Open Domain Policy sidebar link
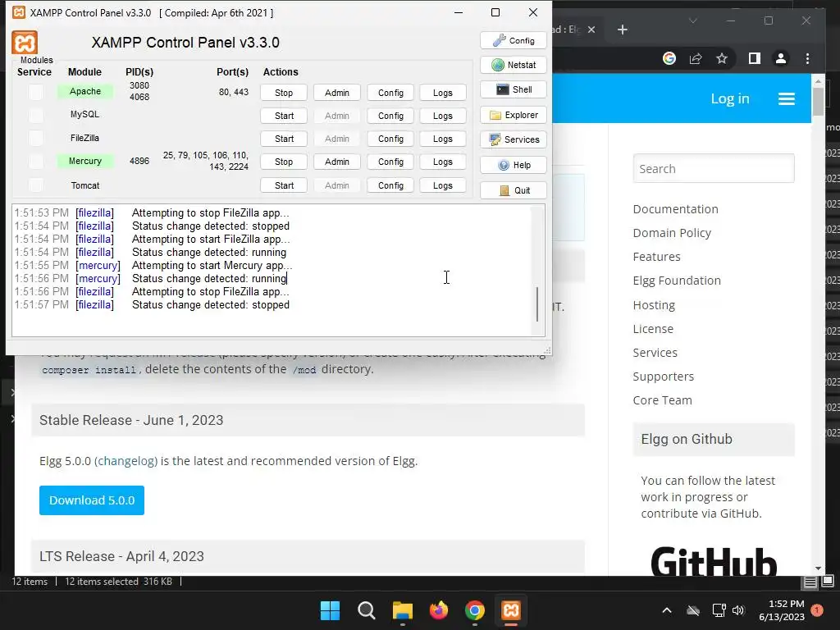The image size is (840, 630). (x=672, y=233)
